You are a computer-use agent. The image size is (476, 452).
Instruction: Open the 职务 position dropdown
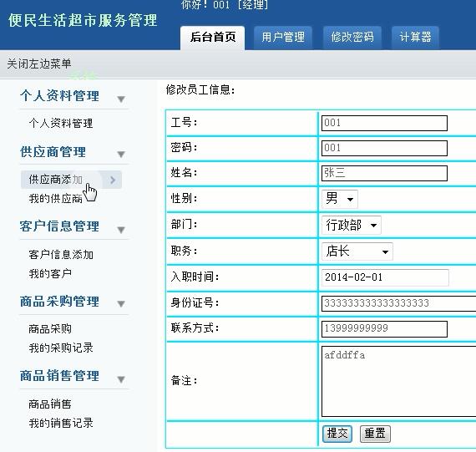coord(357,251)
